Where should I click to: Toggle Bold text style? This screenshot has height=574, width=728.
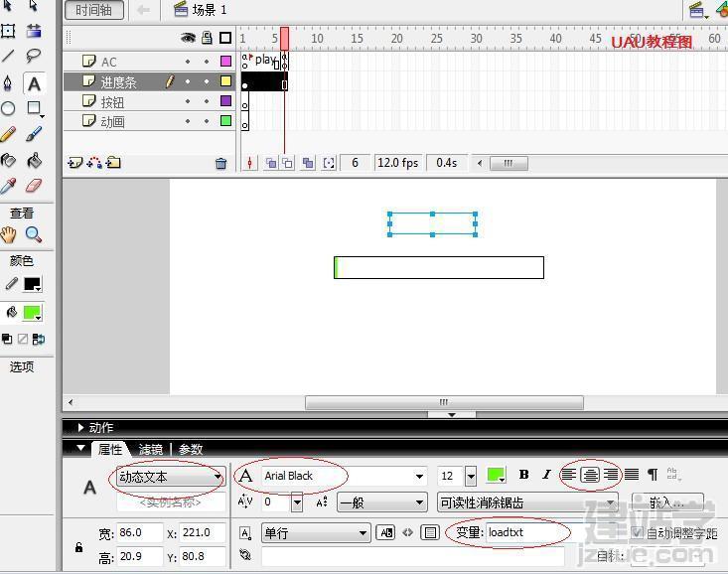tap(524, 475)
